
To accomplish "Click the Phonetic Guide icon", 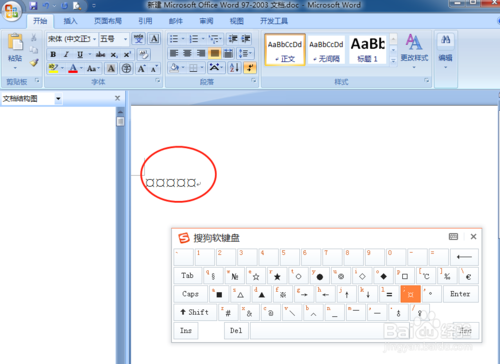I will point(138,39).
